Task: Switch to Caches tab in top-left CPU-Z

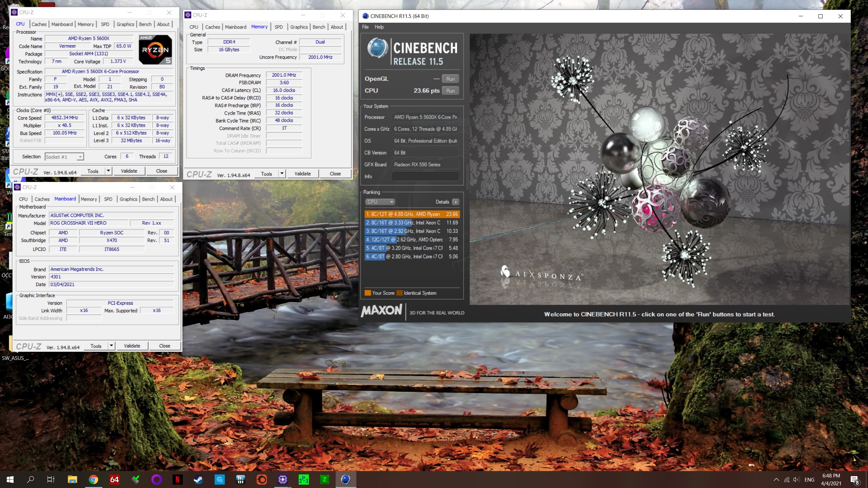Action: coord(39,24)
